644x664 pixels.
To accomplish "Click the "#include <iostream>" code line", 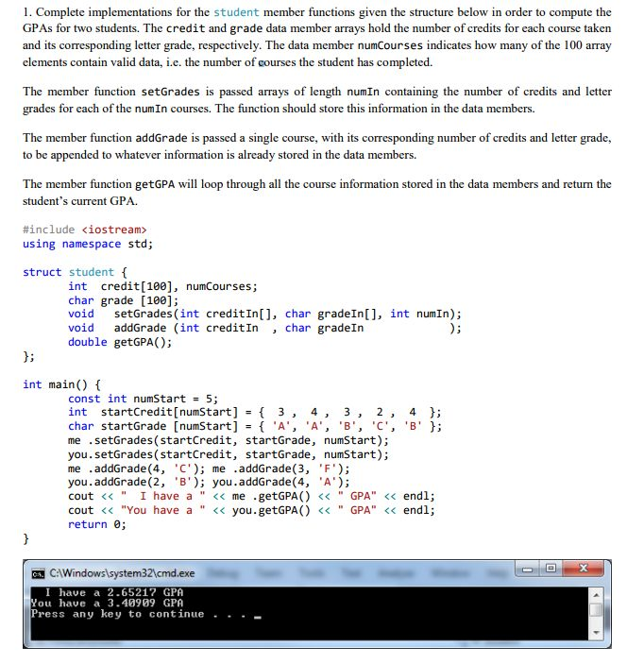I will tap(85, 230).
